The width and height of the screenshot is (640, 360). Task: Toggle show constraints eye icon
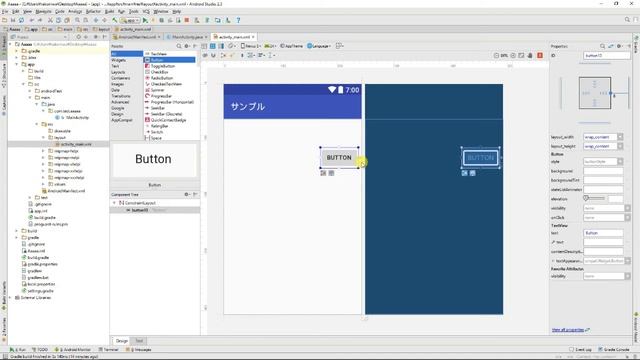(205, 55)
